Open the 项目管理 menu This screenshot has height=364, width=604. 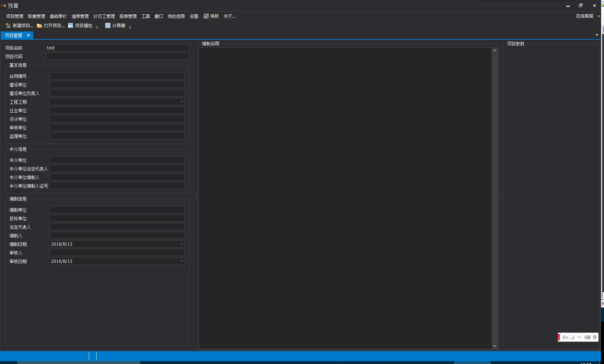[15, 16]
